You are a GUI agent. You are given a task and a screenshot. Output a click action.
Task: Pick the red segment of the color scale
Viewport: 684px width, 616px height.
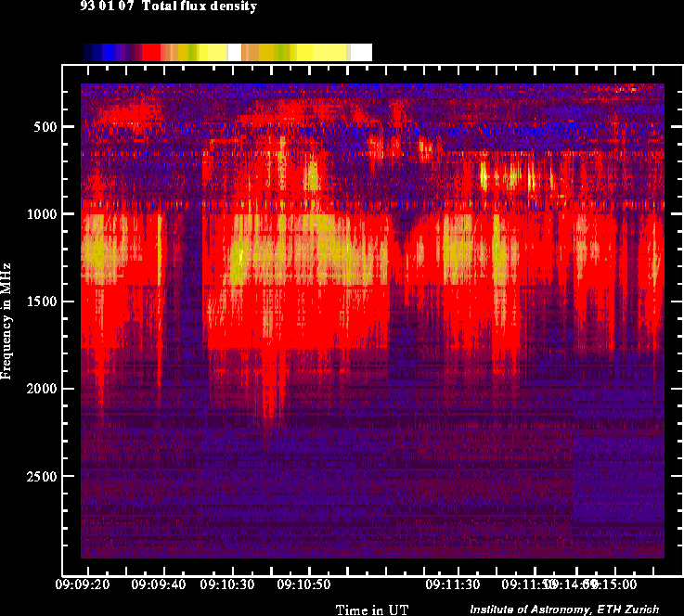[151, 52]
